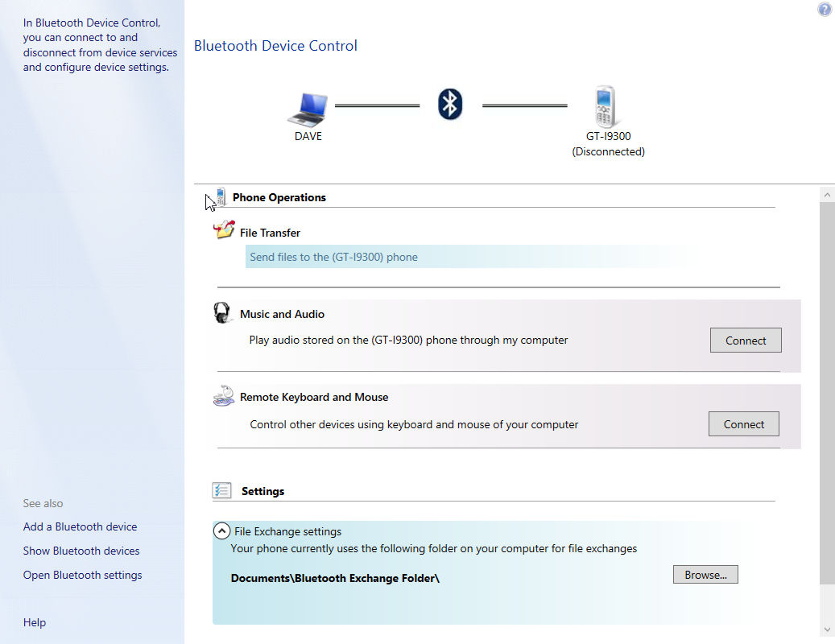Click the File Transfer folder icon
The width and height of the screenshot is (835, 644).
(224, 229)
